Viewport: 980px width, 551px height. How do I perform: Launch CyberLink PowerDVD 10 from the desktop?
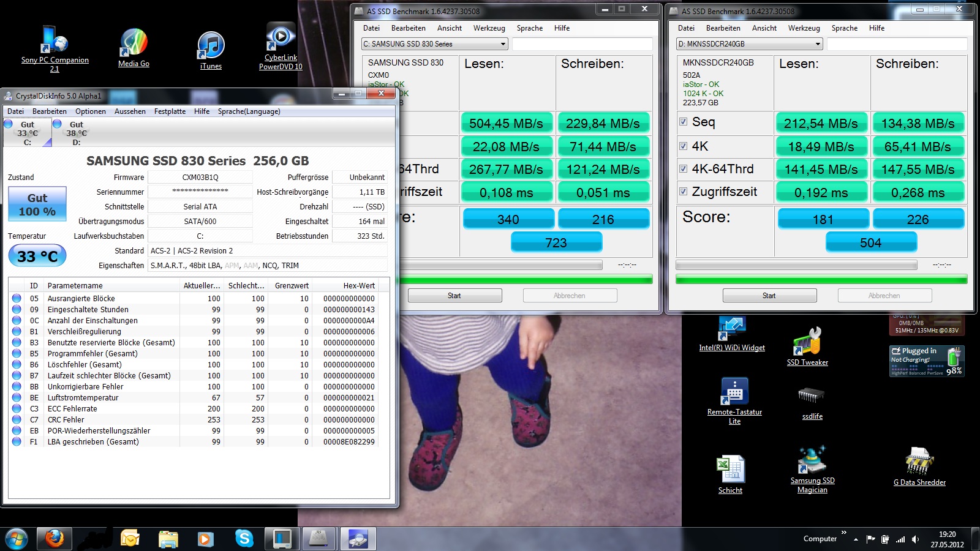[x=281, y=47]
